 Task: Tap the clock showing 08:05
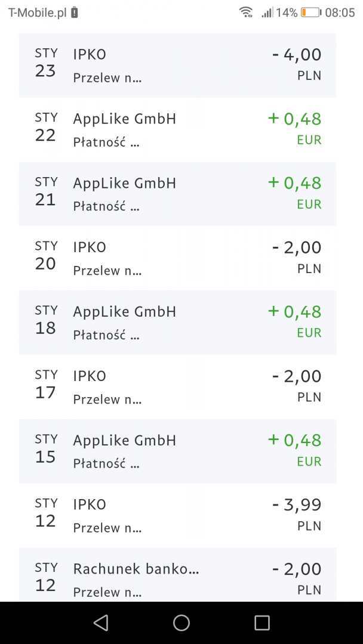340,13
